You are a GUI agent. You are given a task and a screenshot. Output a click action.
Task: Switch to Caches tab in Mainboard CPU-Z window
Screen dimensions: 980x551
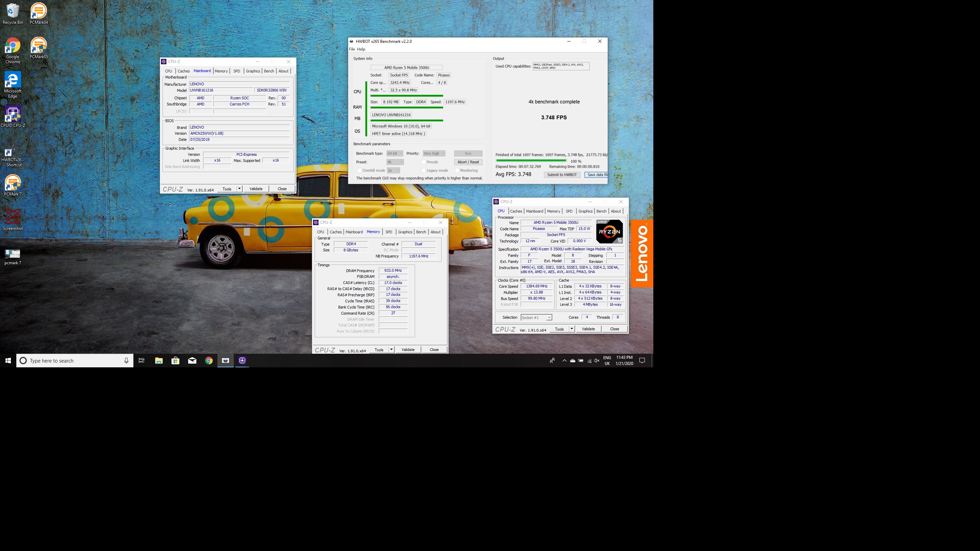(183, 71)
